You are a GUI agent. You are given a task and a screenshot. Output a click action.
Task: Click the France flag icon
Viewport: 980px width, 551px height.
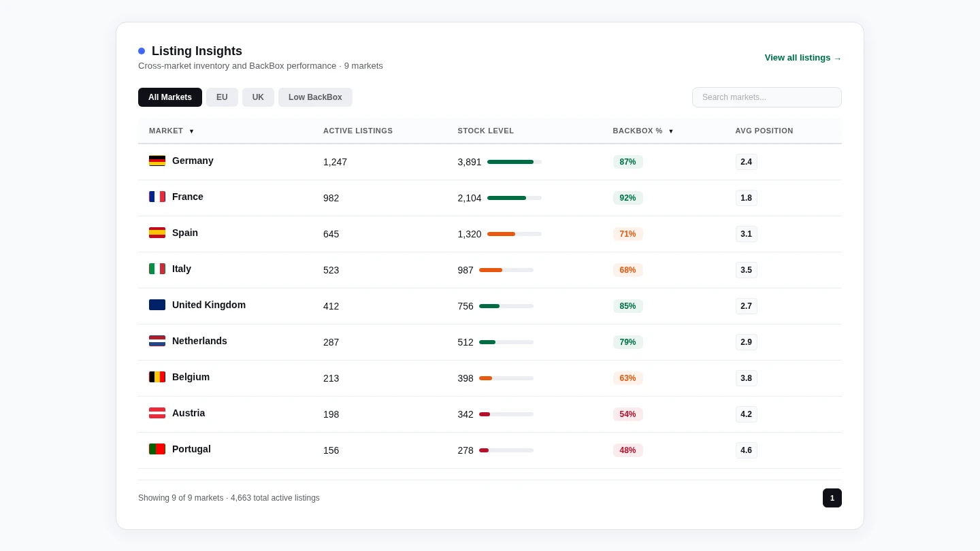tap(157, 197)
